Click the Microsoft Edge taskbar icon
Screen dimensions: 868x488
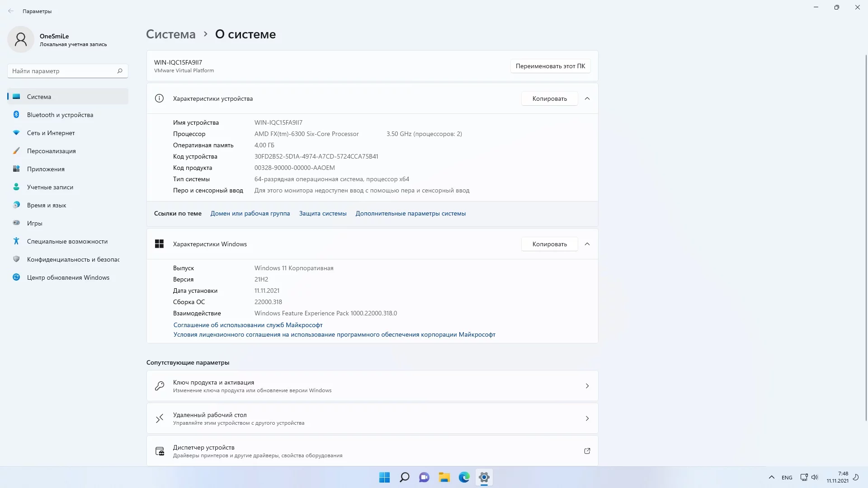(464, 477)
